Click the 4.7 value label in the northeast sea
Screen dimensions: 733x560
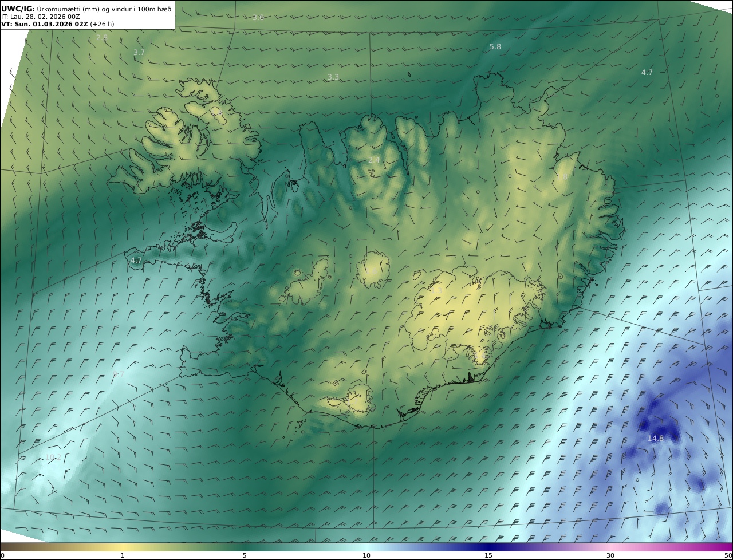point(647,73)
